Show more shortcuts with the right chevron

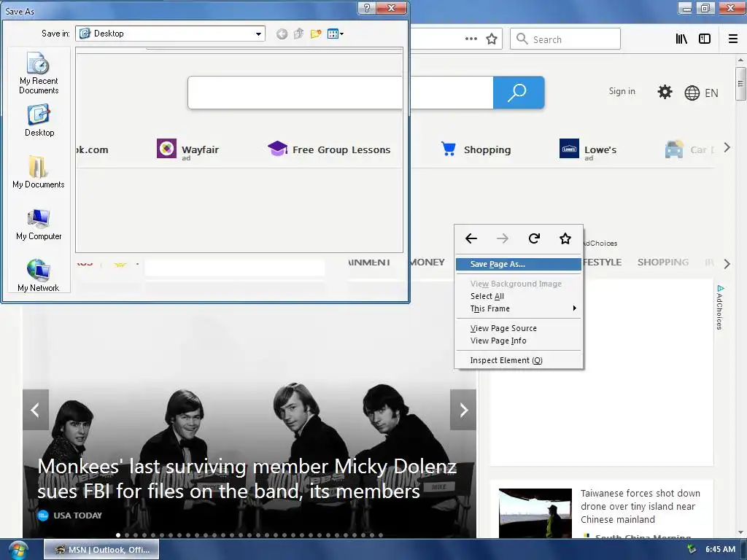[x=727, y=147]
